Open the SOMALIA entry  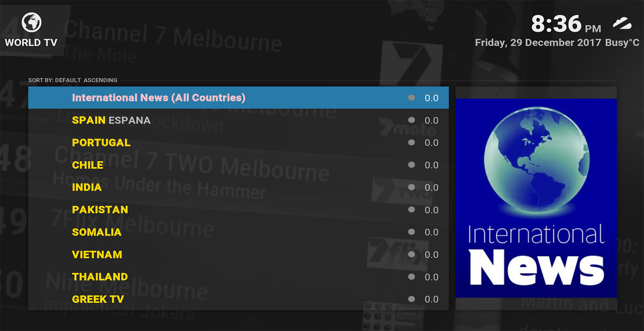[x=238, y=232]
